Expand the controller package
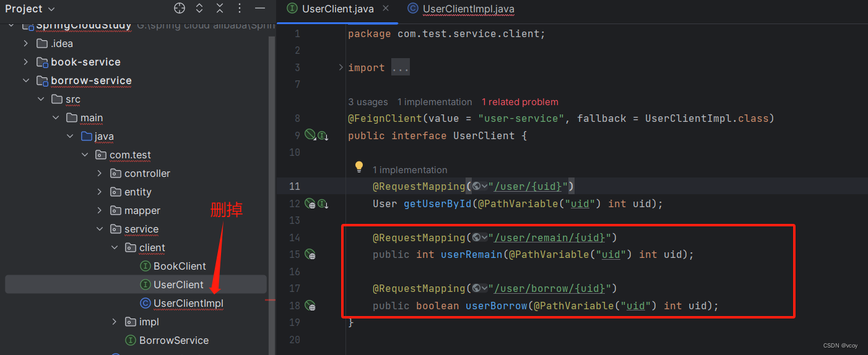The width and height of the screenshot is (868, 355). 100,173
